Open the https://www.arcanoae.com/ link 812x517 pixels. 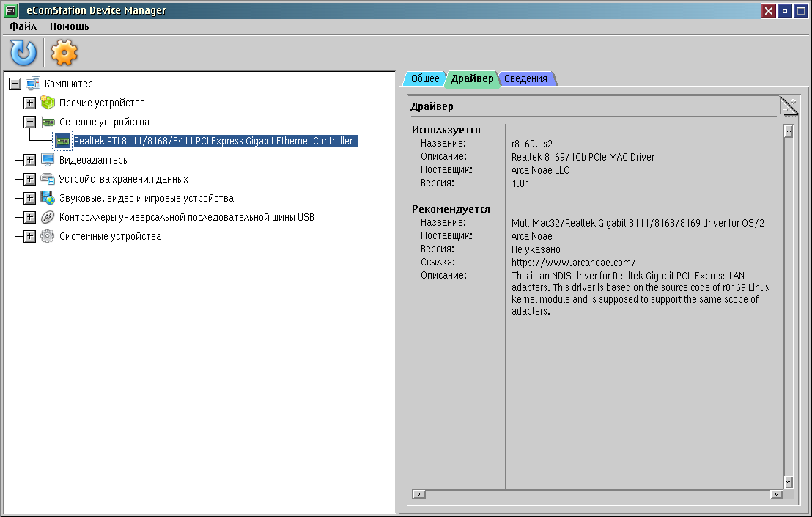573,263
